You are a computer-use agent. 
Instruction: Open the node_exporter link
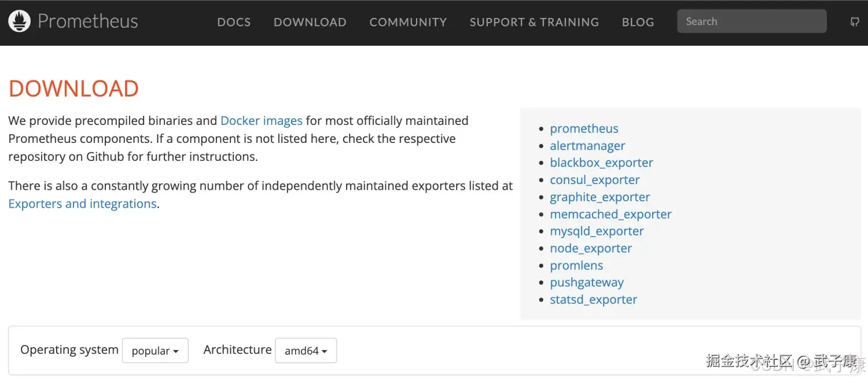pyautogui.click(x=591, y=248)
